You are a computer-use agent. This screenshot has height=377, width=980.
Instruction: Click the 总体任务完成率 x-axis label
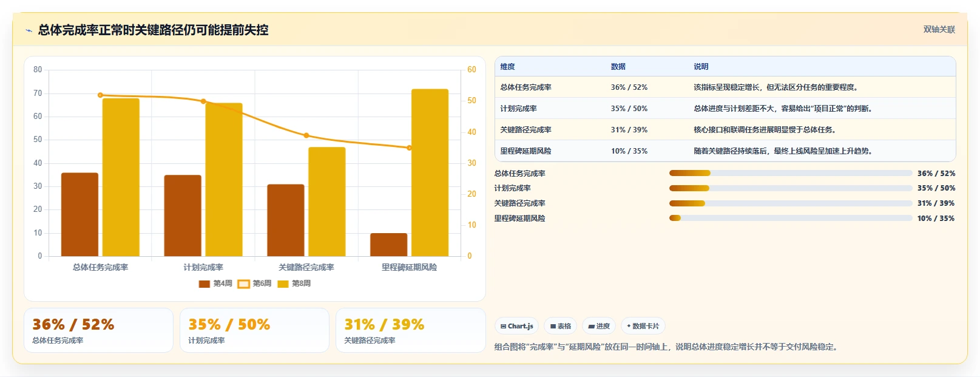click(100, 267)
